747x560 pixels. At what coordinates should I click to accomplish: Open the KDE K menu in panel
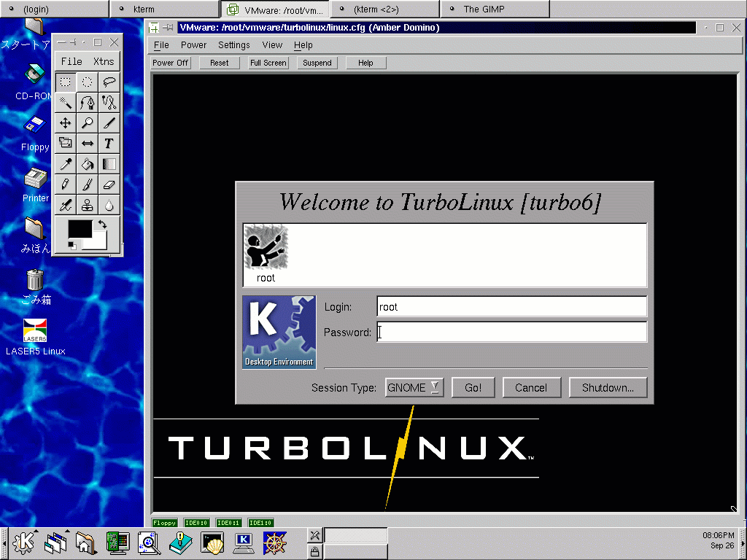[23, 542]
